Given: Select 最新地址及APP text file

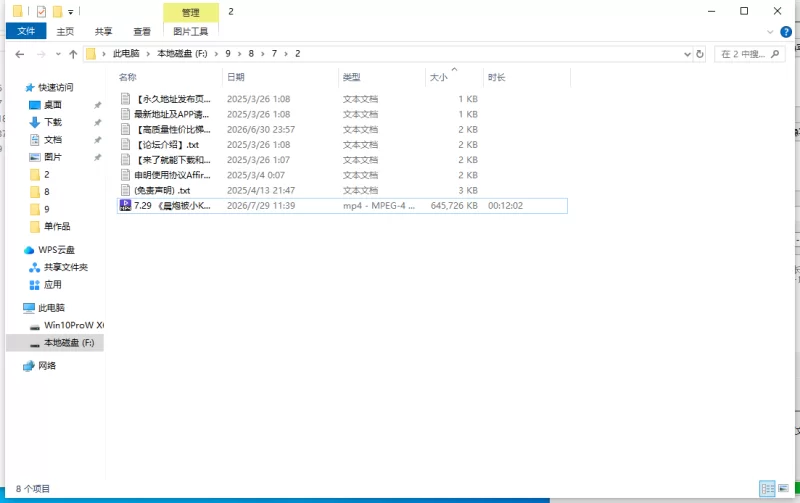Looking at the screenshot, I should (171, 114).
